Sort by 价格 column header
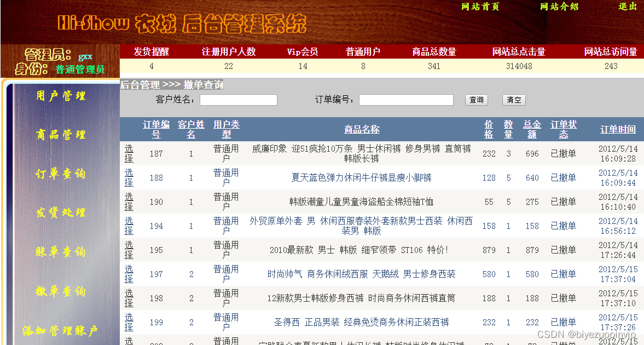This screenshot has height=345, width=644. coord(489,129)
